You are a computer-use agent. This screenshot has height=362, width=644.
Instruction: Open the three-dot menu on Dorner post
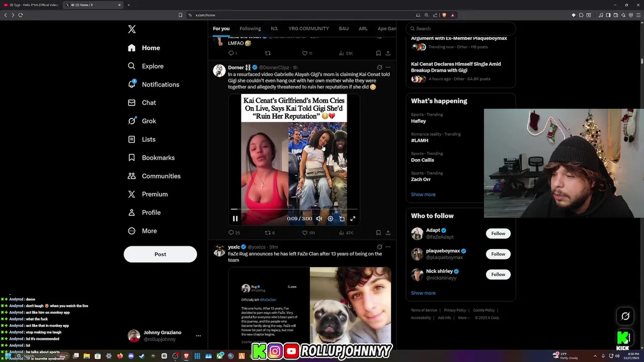[x=388, y=67]
